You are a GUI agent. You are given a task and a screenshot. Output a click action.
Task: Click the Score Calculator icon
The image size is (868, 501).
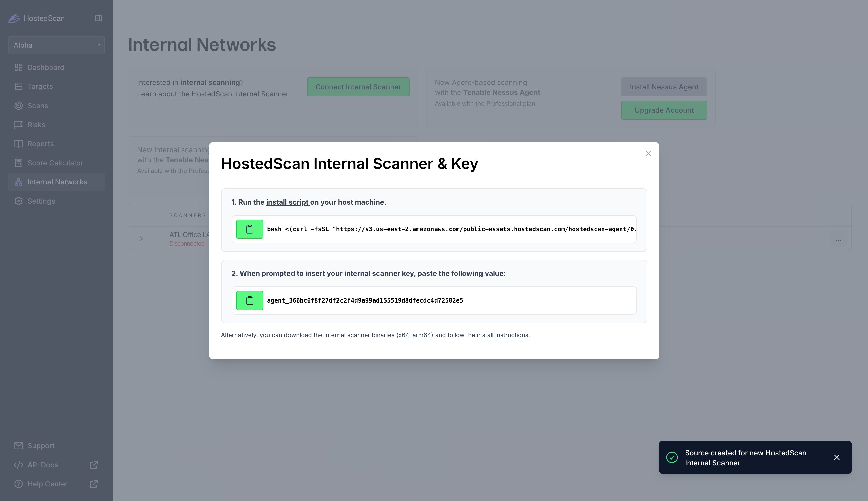pos(19,163)
